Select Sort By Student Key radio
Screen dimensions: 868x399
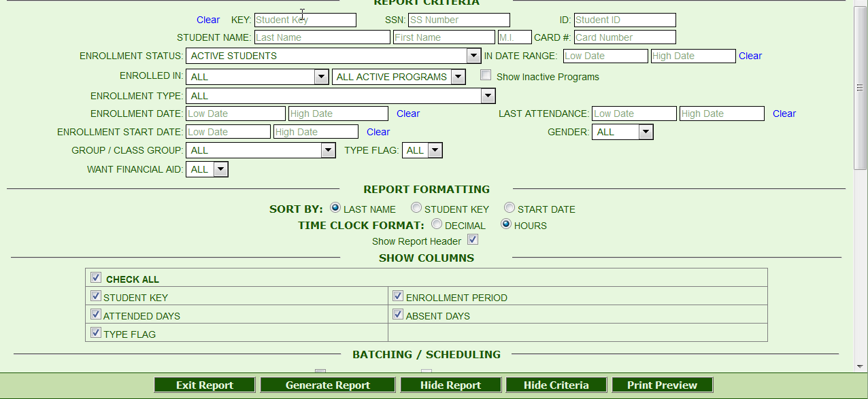(x=416, y=207)
